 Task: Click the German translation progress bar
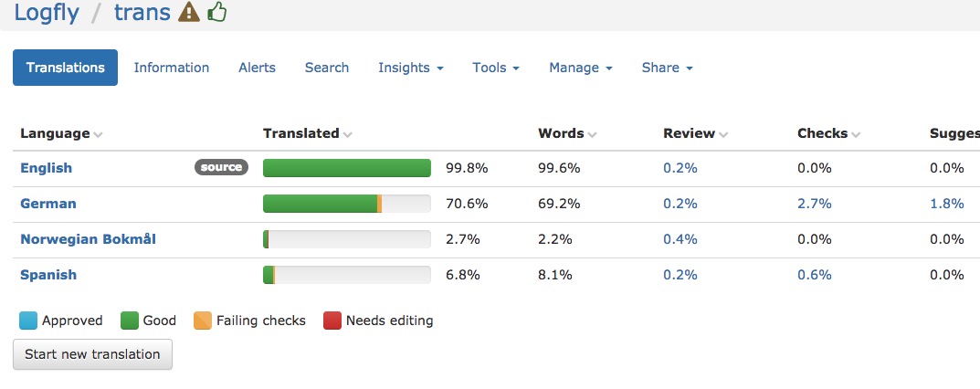pyautogui.click(x=347, y=204)
